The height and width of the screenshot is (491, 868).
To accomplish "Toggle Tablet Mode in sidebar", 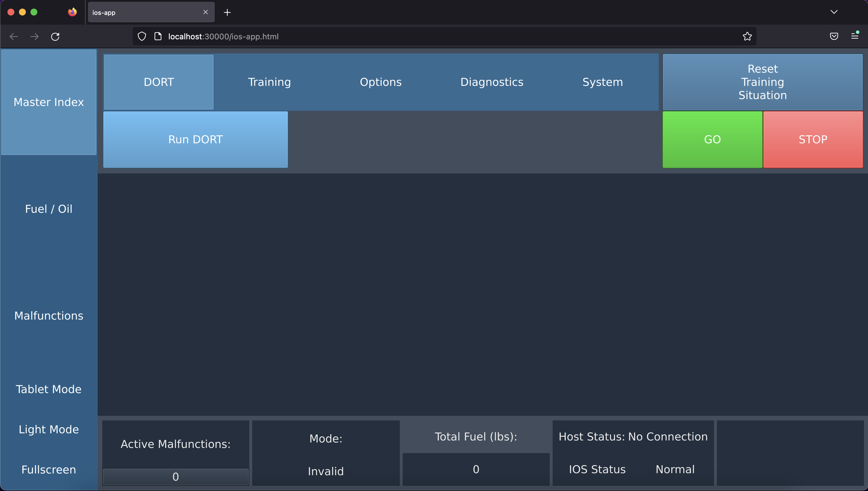I will click(49, 389).
